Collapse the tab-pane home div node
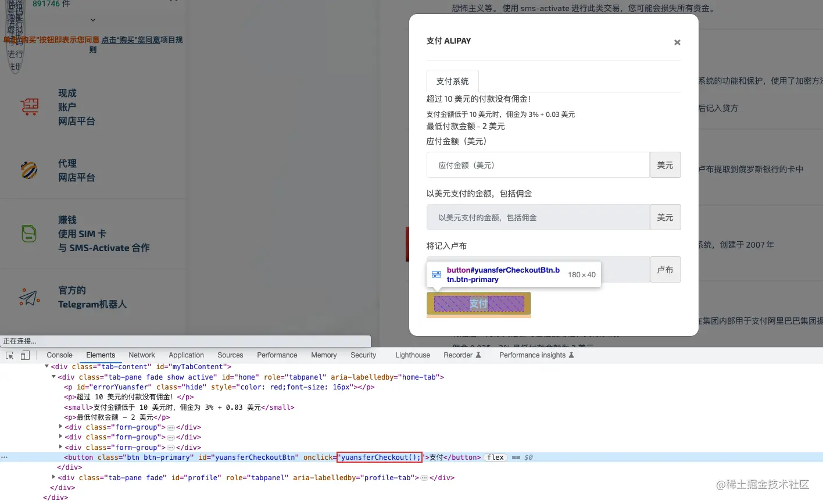The width and height of the screenshot is (823, 504). pyautogui.click(x=53, y=377)
